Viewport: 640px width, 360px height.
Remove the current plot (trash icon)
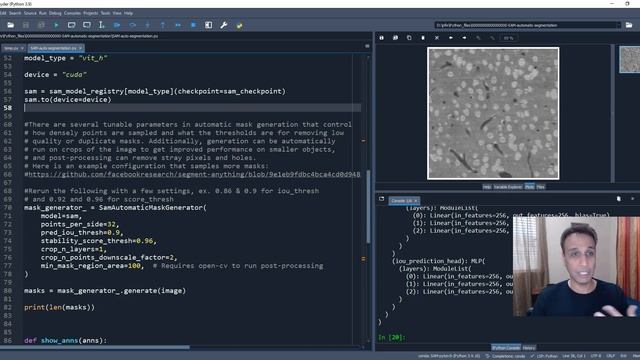(x=423, y=38)
